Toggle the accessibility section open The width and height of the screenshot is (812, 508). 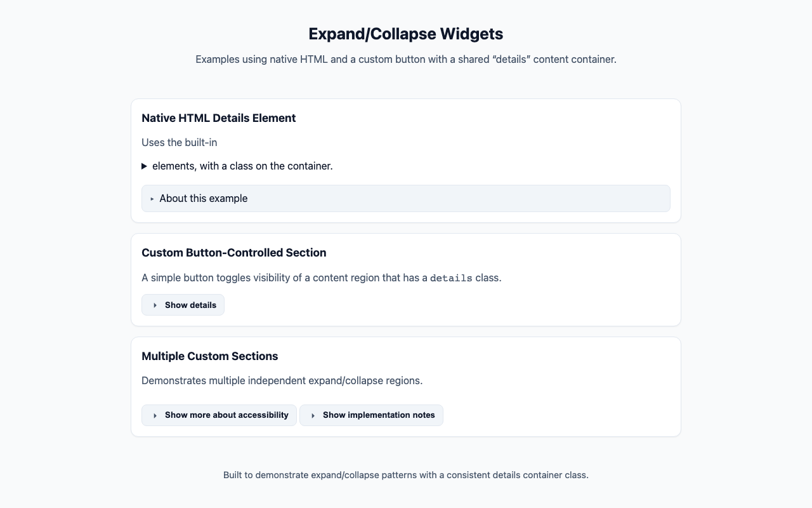click(x=219, y=415)
